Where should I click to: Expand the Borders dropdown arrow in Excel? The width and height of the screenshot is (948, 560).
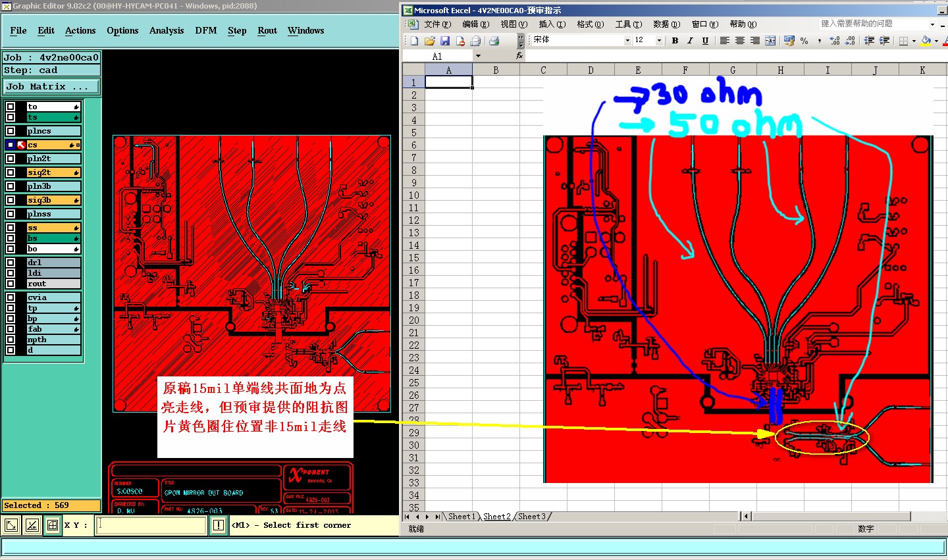point(914,41)
